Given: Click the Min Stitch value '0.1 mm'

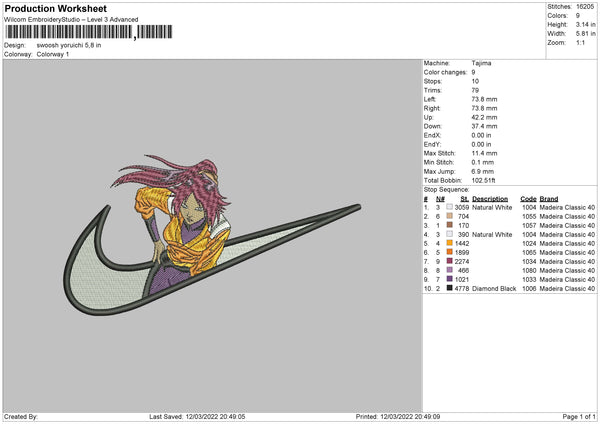Looking at the screenshot, I should point(483,162).
